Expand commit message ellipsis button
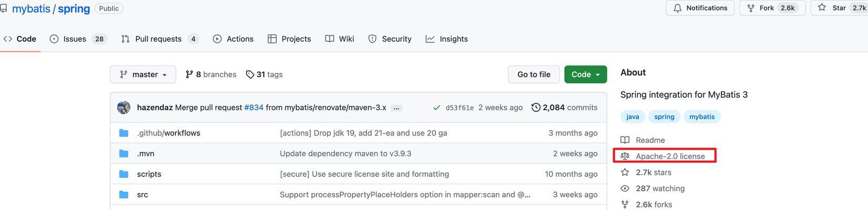The width and height of the screenshot is (868, 210). click(x=396, y=108)
